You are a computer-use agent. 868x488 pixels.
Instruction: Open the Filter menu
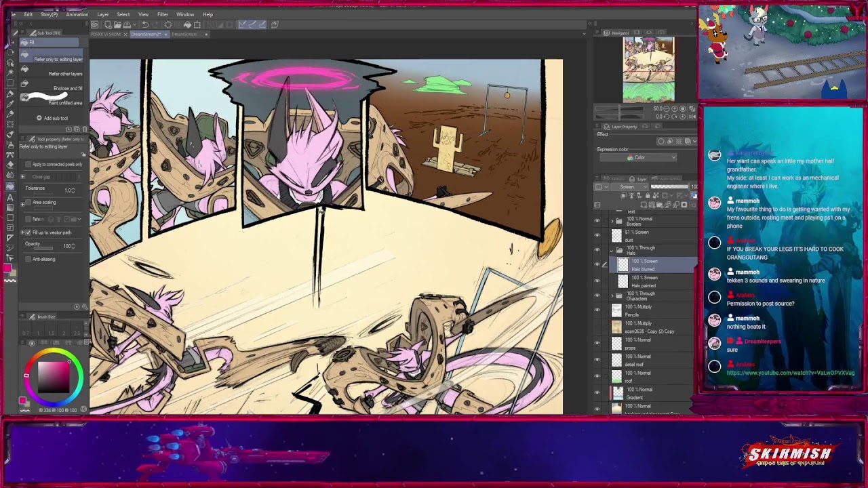[163, 14]
